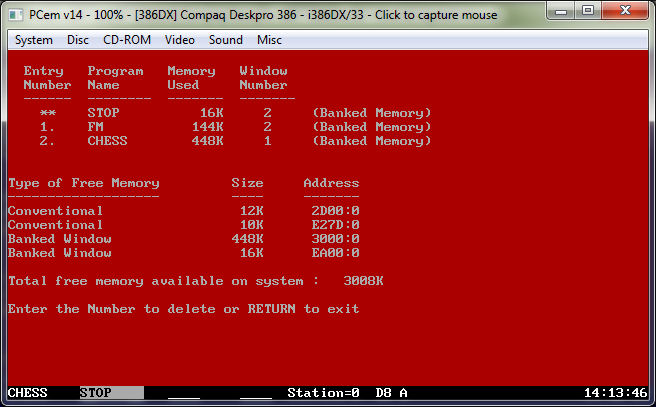Click window number 1 for CHESS
This screenshot has width=656, height=407.
268,141
